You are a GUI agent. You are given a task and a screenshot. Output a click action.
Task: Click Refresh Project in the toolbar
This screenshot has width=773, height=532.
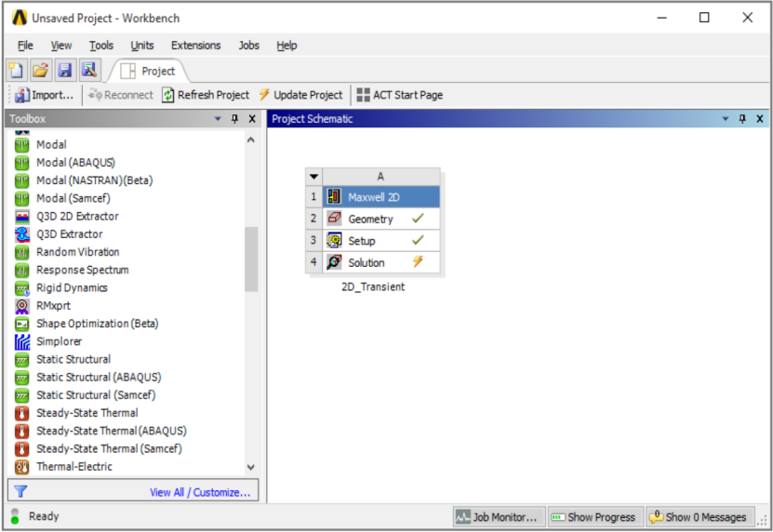pyautogui.click(x=206, y=95)
